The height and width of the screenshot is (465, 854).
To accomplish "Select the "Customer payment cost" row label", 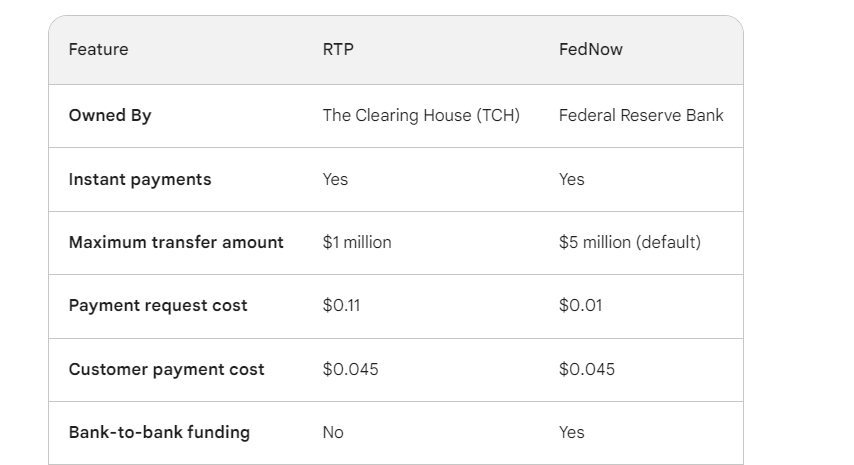I will tap(166, 369).
